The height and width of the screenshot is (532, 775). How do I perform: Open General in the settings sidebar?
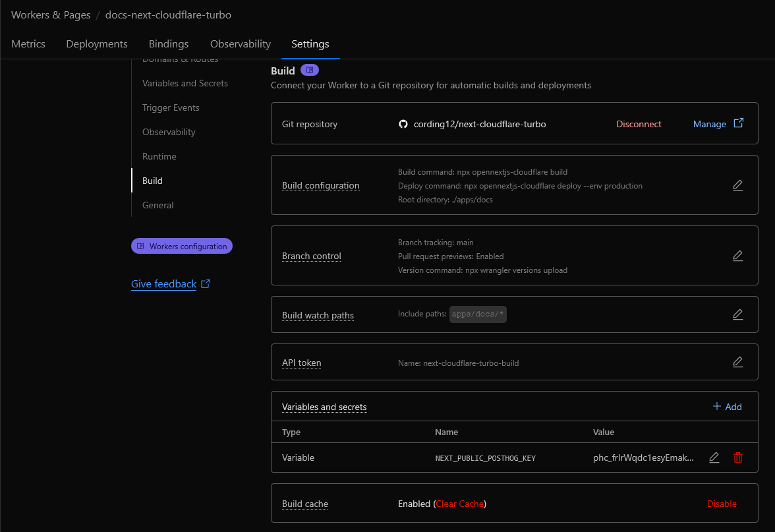[x=158, y=204]
